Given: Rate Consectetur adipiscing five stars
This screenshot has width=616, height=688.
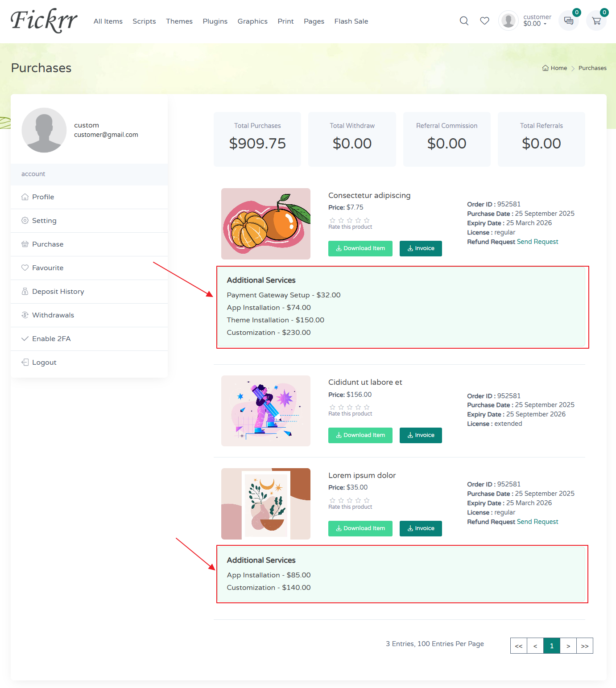Looking at the screenshot, I should click(367, 220).
